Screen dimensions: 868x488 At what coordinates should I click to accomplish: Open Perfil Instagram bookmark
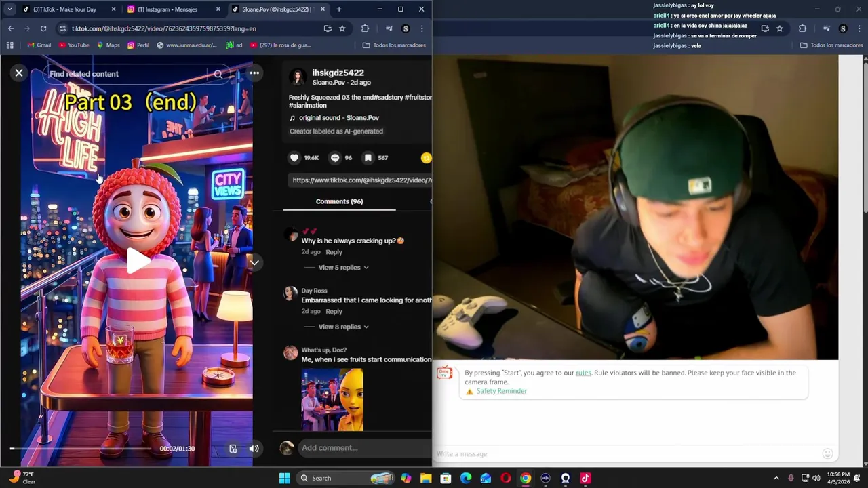pos(138,45)
